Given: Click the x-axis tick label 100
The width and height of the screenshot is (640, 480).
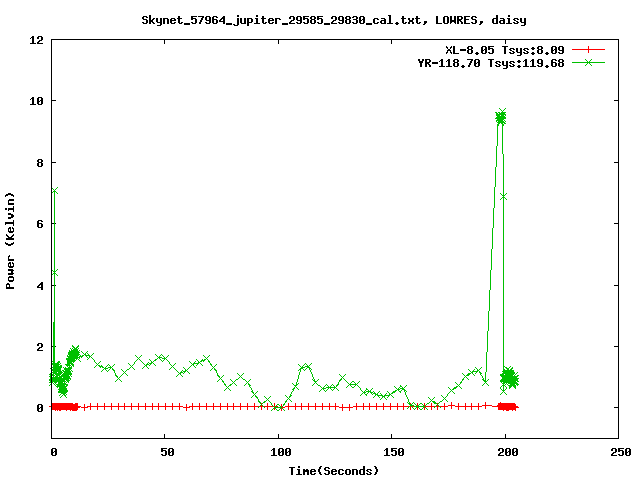Looking at the screenshot, I should (x=281, y=452).
